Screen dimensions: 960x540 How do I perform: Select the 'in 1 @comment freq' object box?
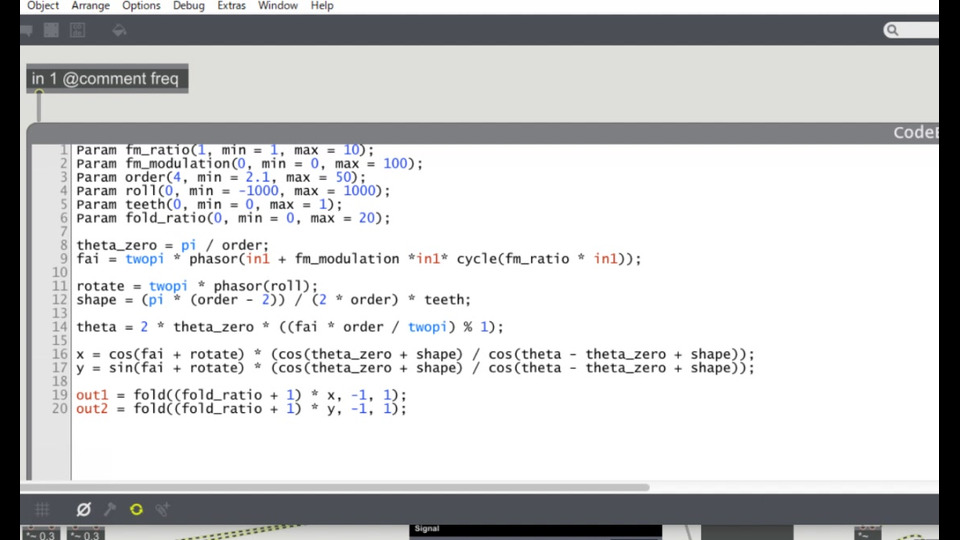click(x=107, y=78)
